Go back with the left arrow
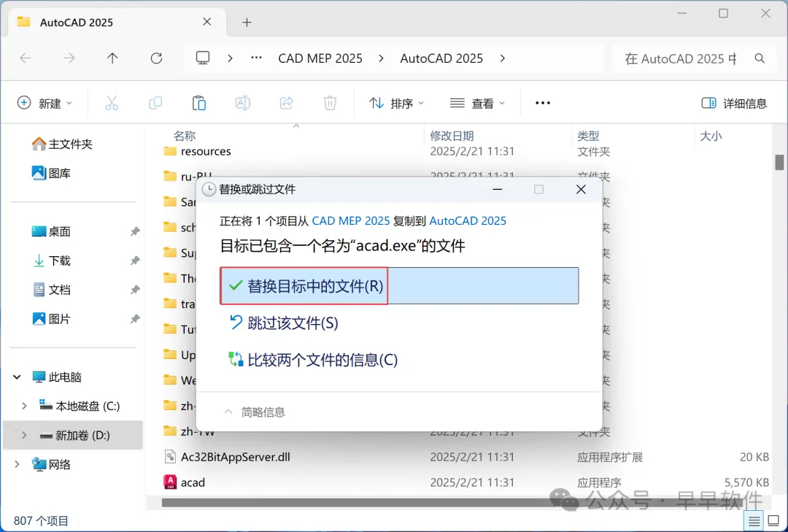The height and width of the screenshot is (532, 788). [25, 58]
